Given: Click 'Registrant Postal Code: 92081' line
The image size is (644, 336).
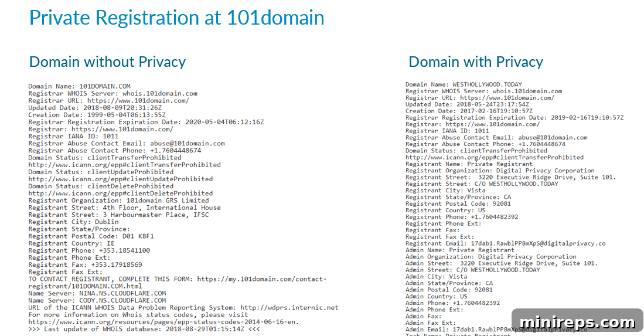Looking at the screenshot, I should coord(458,203).
